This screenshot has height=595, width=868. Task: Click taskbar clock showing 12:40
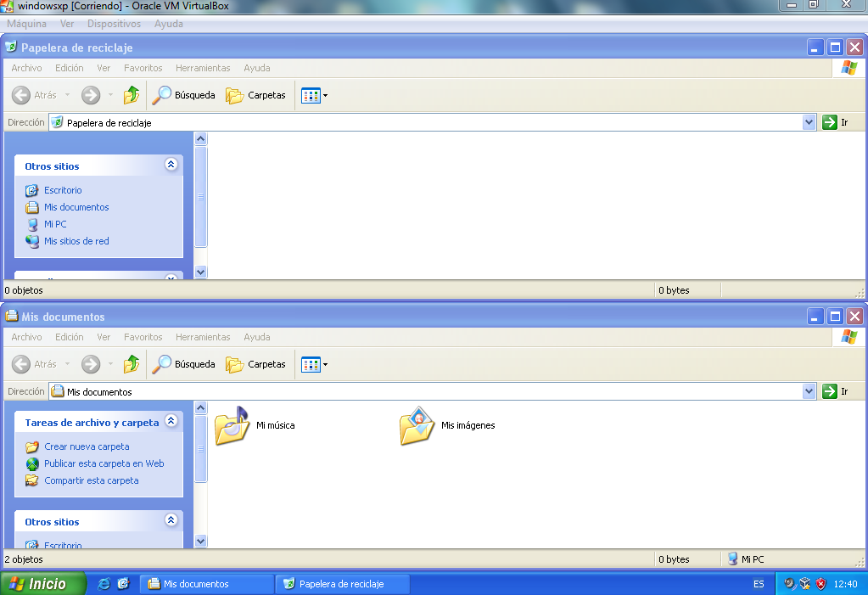click(845, 584)
